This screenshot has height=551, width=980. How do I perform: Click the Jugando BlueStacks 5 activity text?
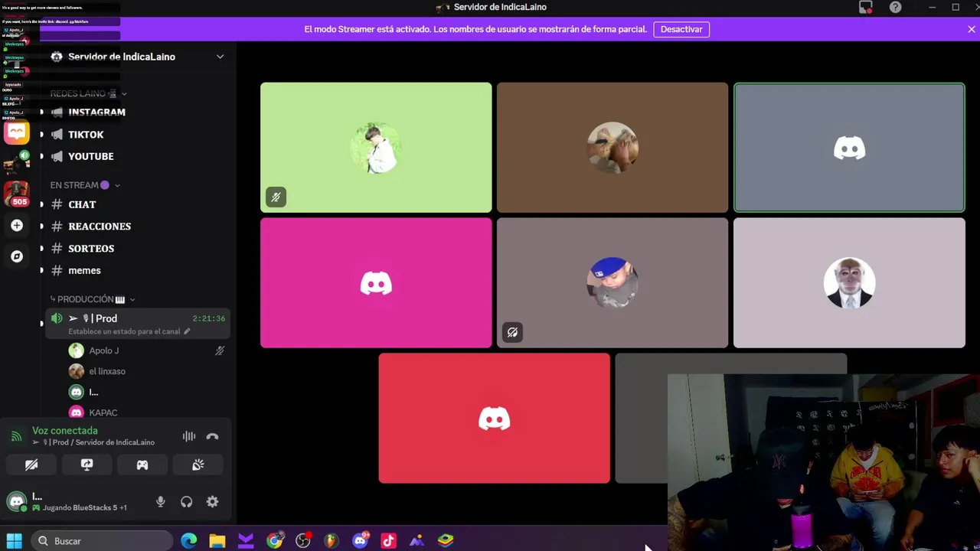coord(84,507)
